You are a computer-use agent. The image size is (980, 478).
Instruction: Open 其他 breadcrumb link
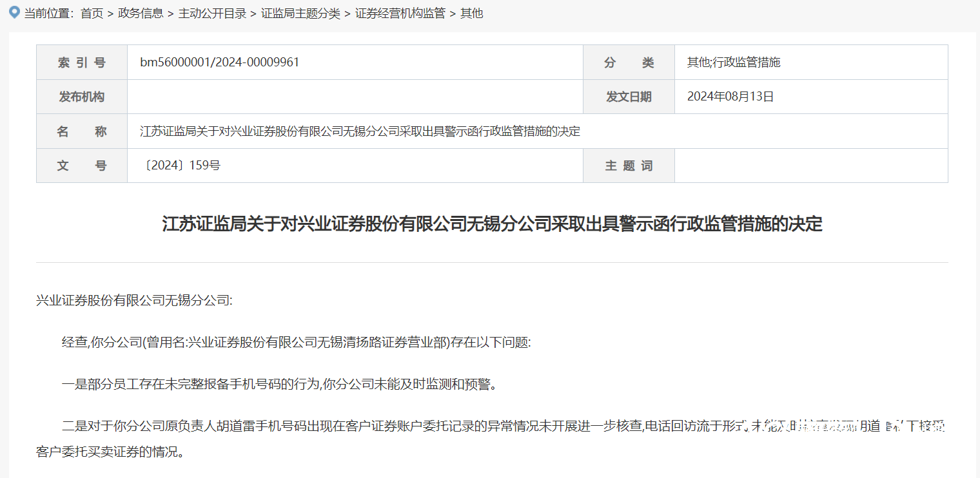471,14
